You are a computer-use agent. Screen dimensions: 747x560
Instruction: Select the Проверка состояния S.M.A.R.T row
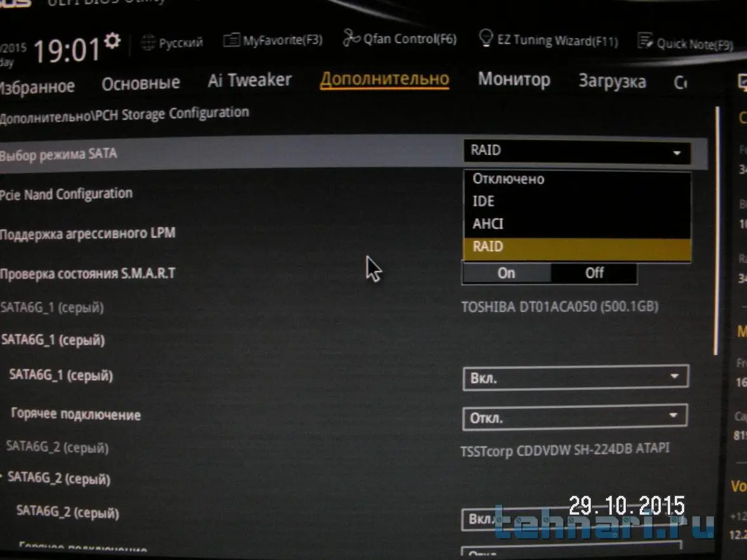[x=88, y=273]
